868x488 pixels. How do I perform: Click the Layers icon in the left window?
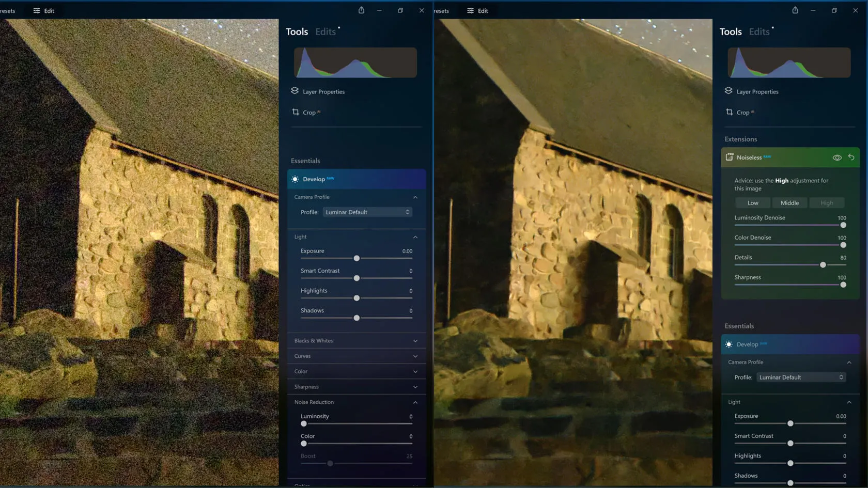tap(295, 91)
